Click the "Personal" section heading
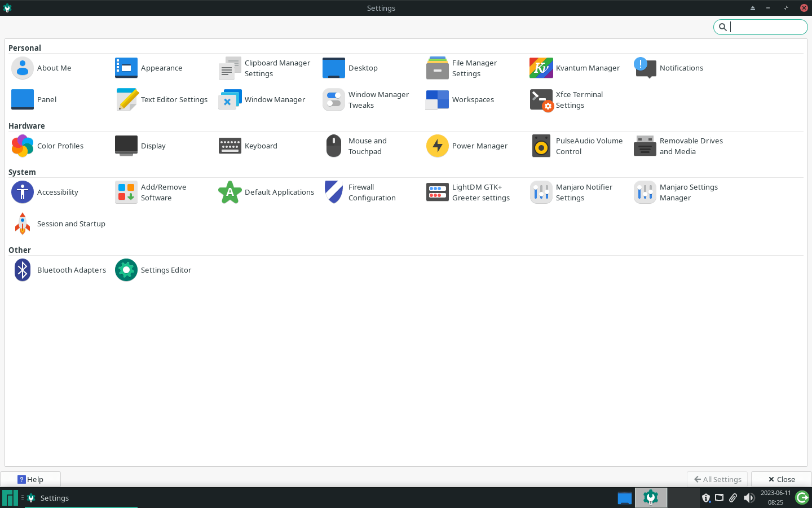Viewport: 812px width, 508px height. (x=25, y=48)
